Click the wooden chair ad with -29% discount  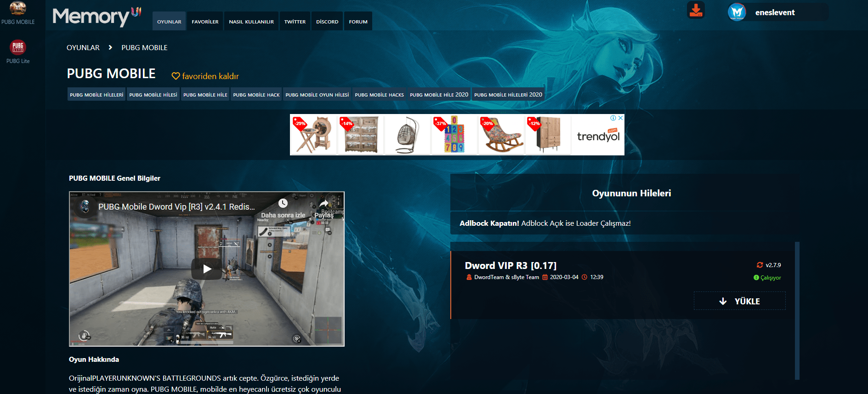[x=314, y=135]
